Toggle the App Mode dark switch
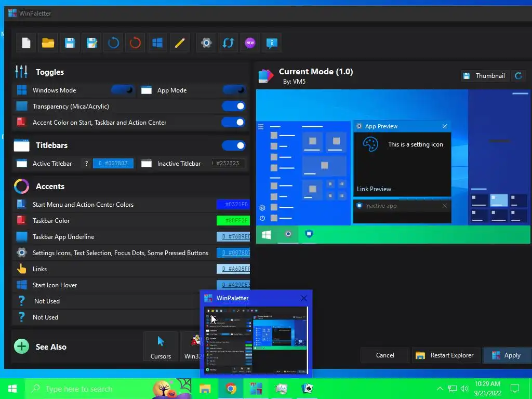The image size is (532, 399). click(234, 90)
